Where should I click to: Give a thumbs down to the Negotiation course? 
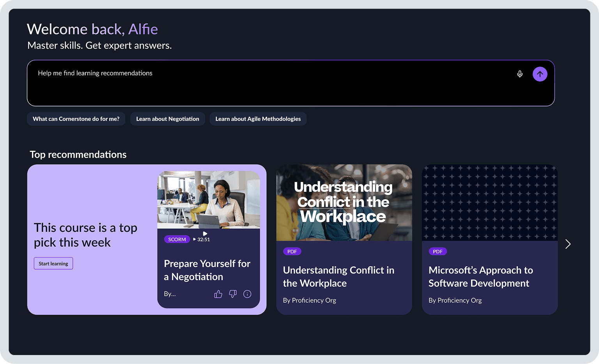coord(232,294)
